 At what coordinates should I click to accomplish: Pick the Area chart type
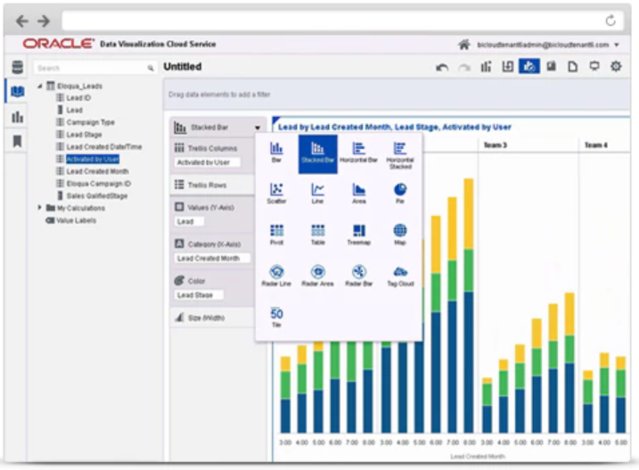[x=359, y=194]
